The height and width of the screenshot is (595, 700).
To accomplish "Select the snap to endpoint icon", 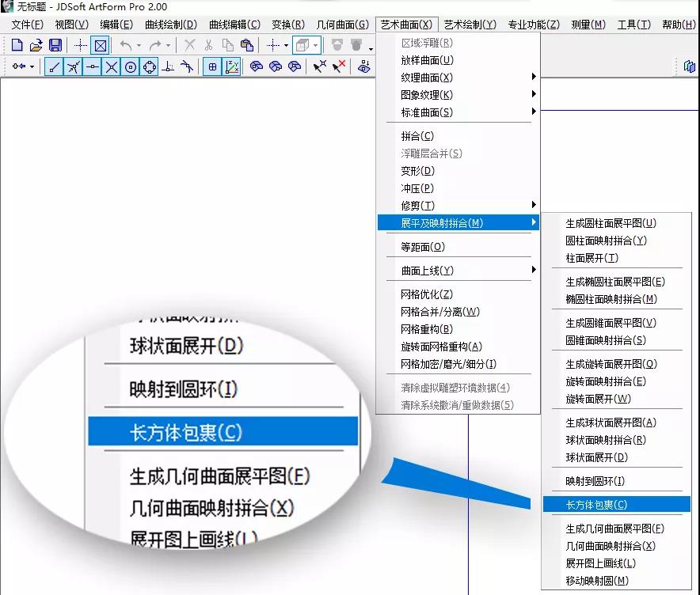I will (x=55, y=67).
